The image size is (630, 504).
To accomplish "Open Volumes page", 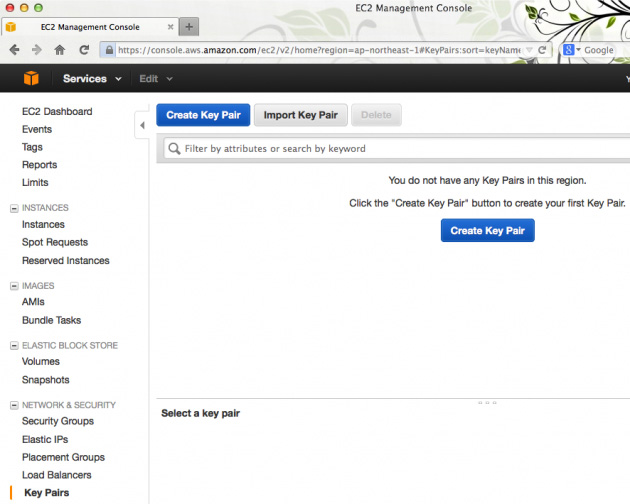I will pyautogui.click(x=41, y=361).
